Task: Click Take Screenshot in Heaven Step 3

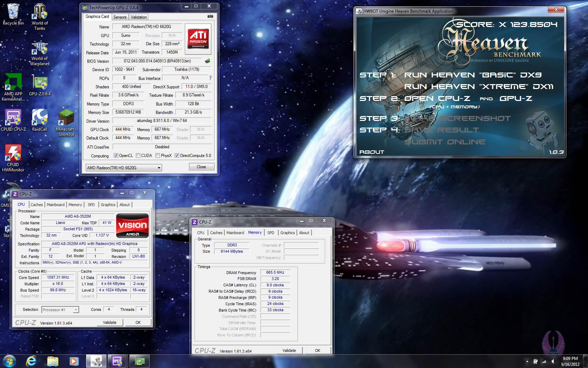Action: tap(457, 118)
